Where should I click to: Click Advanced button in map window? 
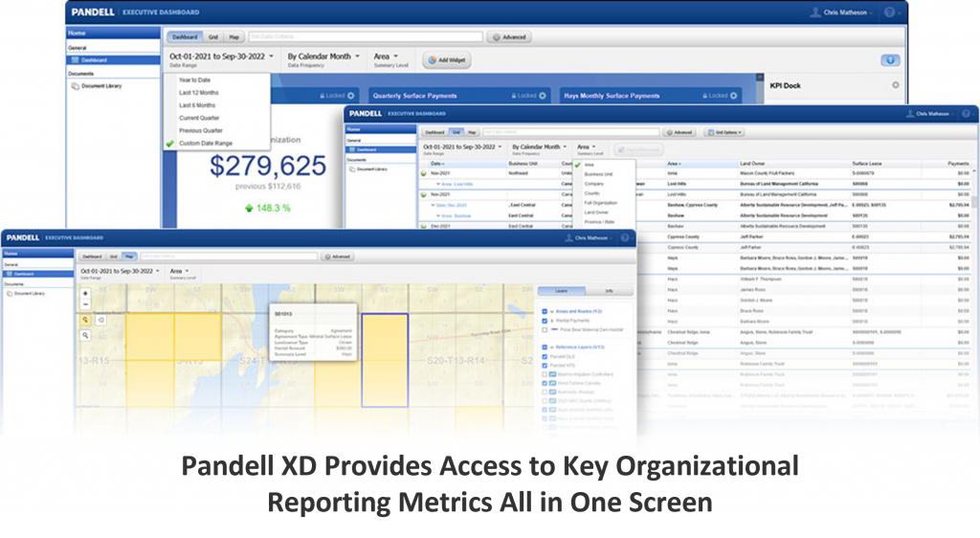(338, 257)
